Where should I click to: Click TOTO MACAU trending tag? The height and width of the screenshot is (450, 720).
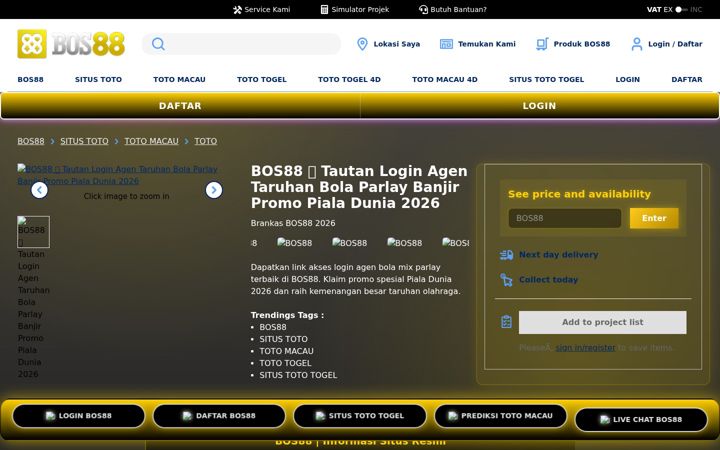click(287, 351)
